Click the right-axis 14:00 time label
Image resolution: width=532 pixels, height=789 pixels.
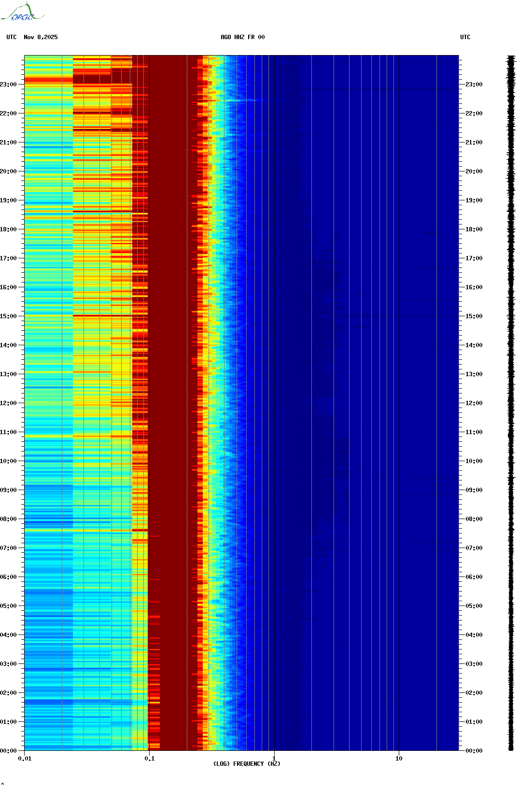click(x=474, y=345)
